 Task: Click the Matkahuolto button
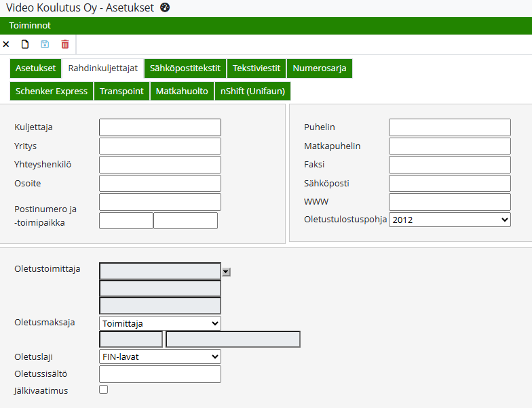tap(181, 91)
